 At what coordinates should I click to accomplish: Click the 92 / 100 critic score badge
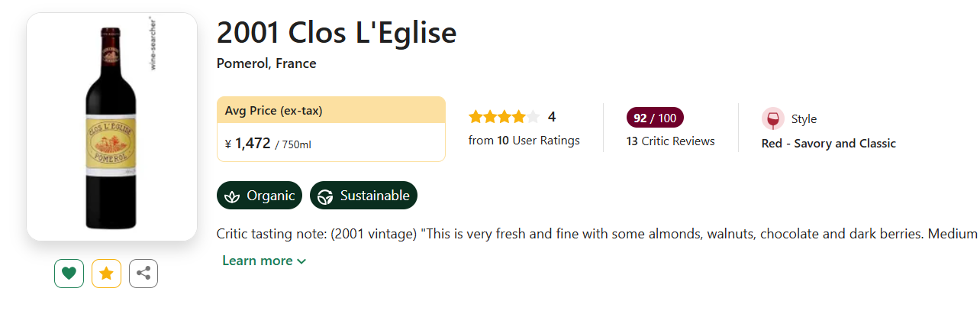point(655,118)
